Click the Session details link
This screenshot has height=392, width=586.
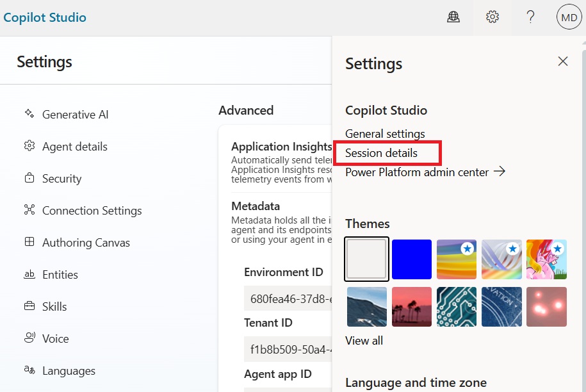381,153
